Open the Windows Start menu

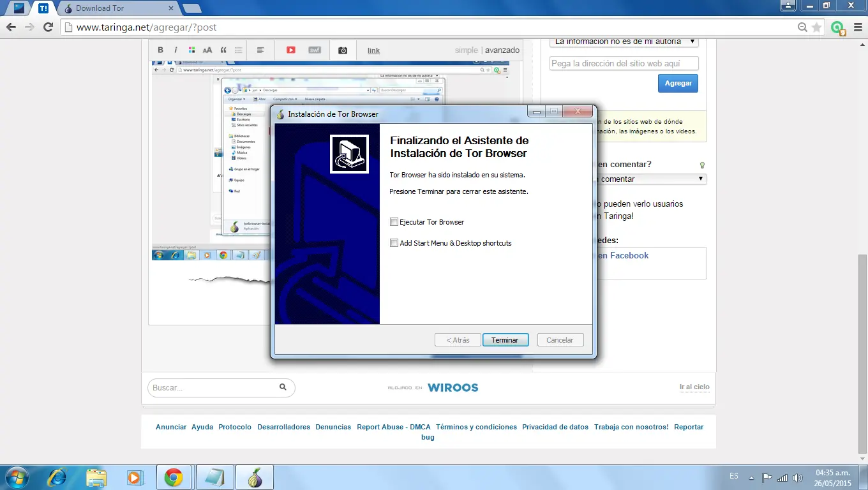[16, 477]
